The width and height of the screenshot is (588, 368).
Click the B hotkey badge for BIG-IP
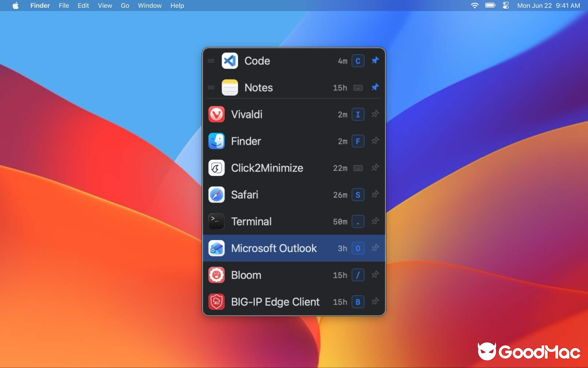click(x=358, y=302)
